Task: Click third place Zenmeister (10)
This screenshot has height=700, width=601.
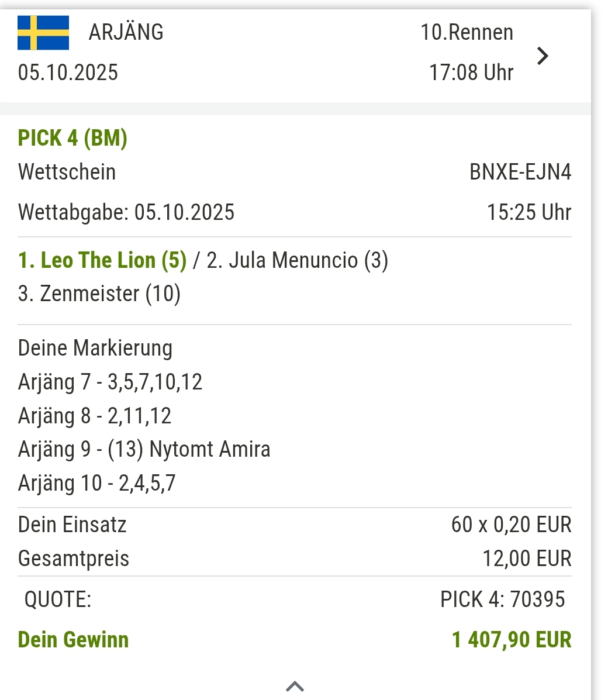Action: tap(99, 294)
